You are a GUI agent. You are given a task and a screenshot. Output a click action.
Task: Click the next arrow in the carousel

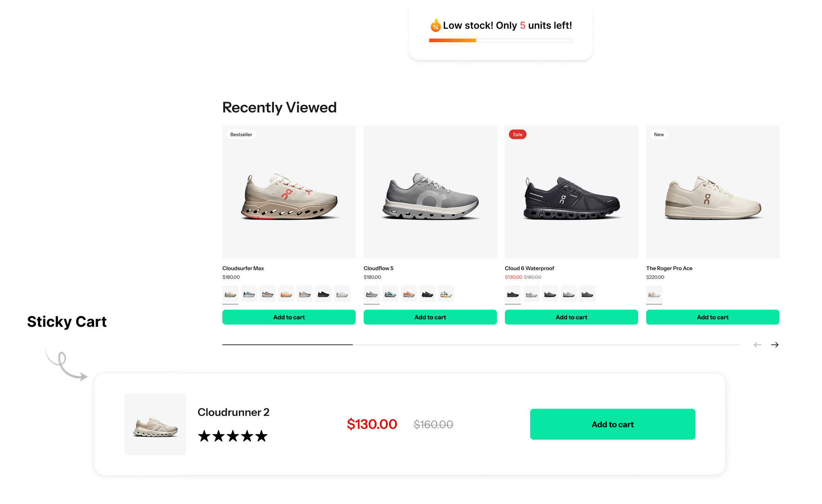(775, 345)
